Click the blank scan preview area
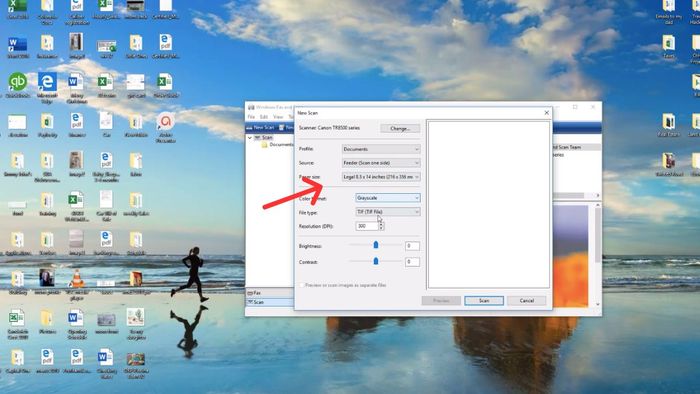This screenshot has width=700, height=394. tap(488, 204)
